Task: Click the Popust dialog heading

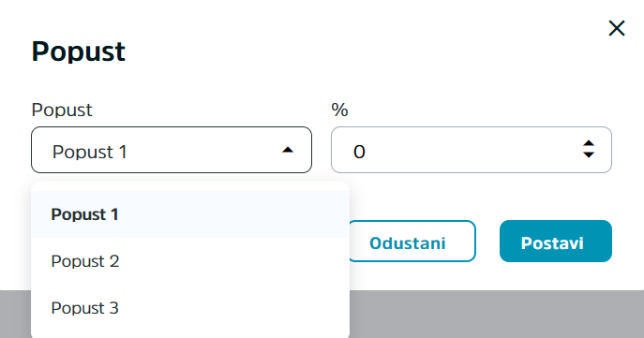Action: pos(79,51)
